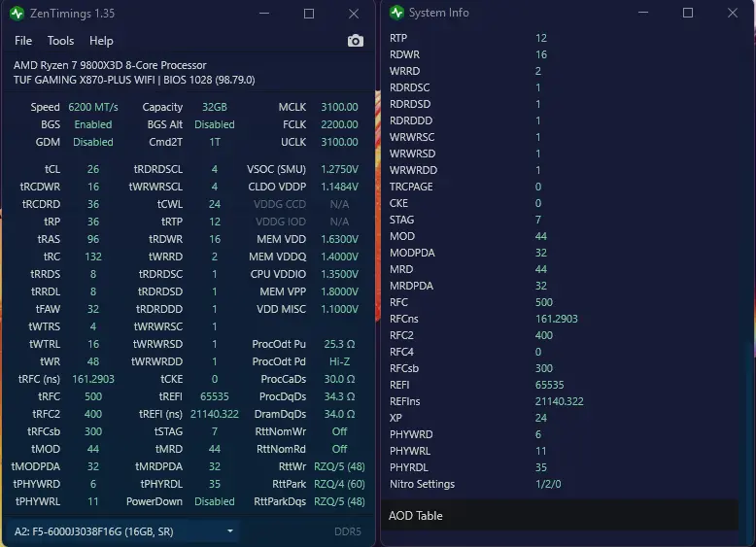The height and width of the screenshot is (547, 756).
Task: Click the MEM VPP 1.8000V value
Action: tap(339, 291)
